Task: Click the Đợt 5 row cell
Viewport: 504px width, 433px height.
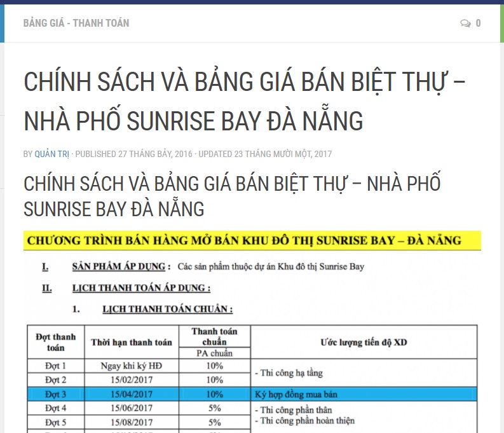Action: tap(55, 422)
